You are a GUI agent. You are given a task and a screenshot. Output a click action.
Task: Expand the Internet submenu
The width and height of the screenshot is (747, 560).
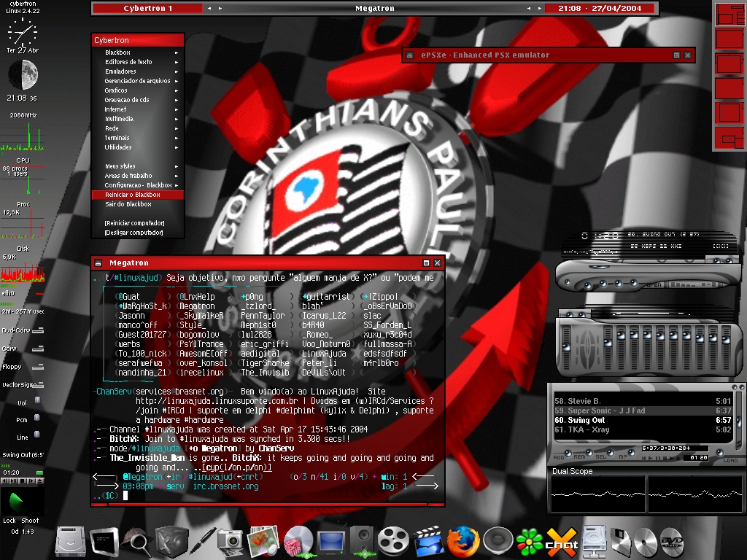point(138,109)
